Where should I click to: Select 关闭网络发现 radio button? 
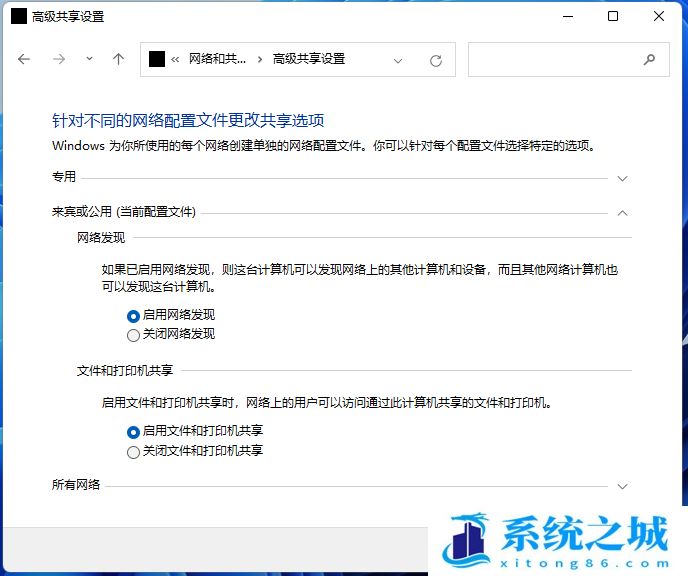[x=134, y=334]
